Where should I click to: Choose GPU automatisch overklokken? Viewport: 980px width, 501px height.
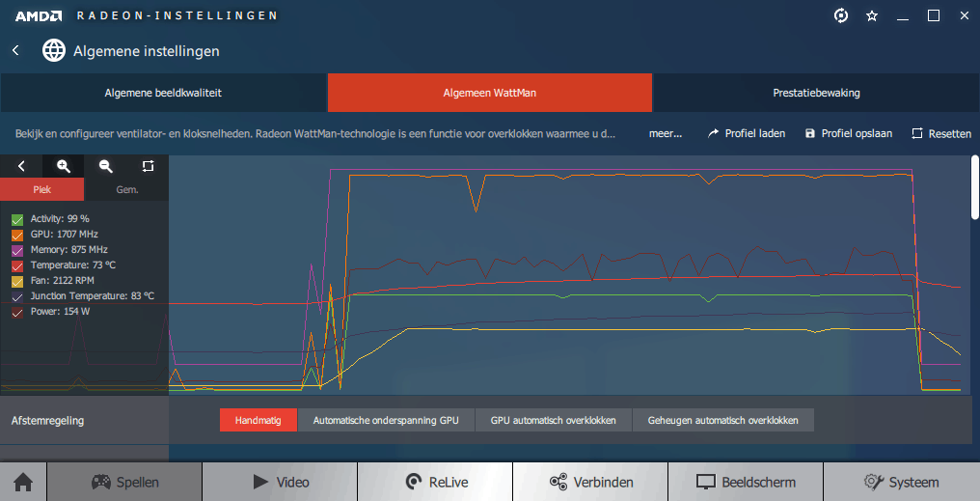click(x=553, y=420)
